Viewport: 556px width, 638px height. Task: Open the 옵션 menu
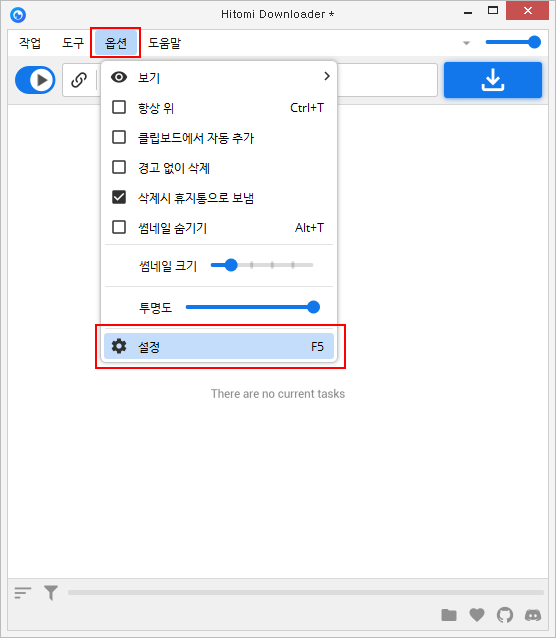(x=116, y=42)
